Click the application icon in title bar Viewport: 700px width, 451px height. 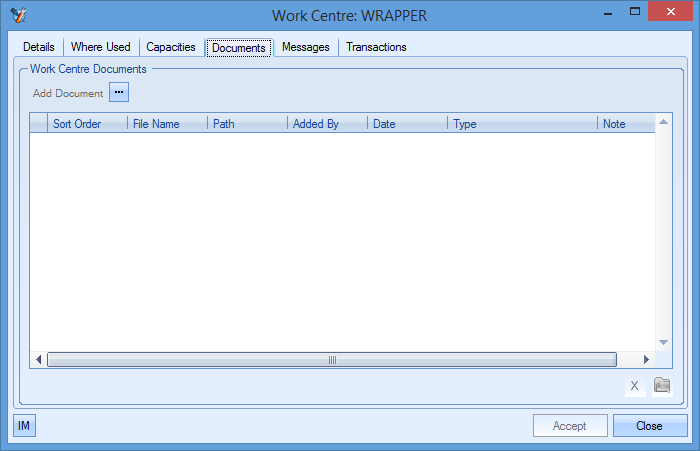[x=18, y=15]
